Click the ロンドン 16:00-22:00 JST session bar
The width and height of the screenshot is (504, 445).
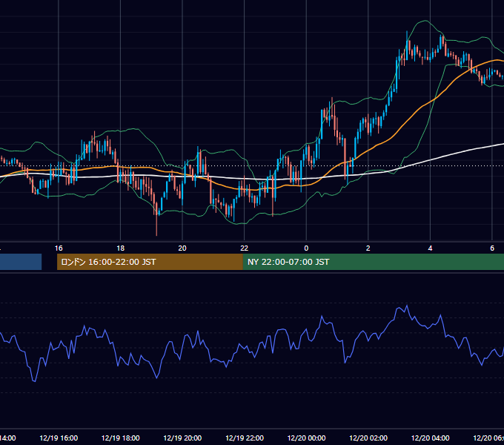pos(150,262)
